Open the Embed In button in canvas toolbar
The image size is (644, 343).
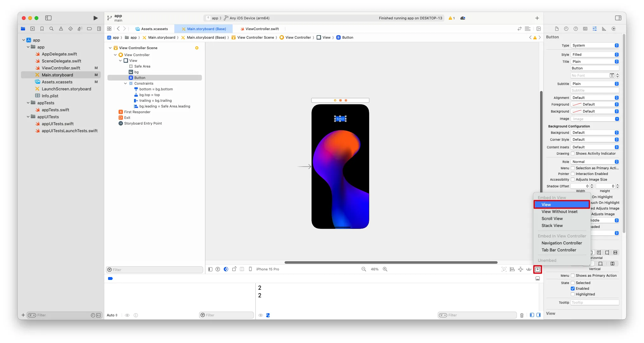pyautogui.click(x=538, y=269)
